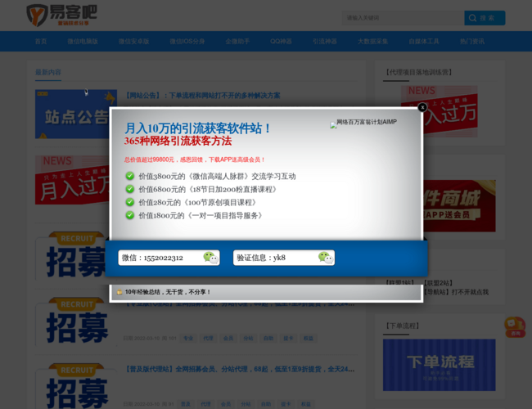
Task: Click the floating orange icon at right edge
Action: [514, 327]
